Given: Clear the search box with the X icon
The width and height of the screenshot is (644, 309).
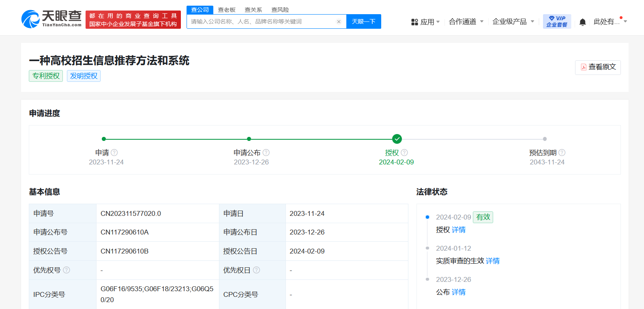Looking at the screenshot, I should click(x=339, y=22).
